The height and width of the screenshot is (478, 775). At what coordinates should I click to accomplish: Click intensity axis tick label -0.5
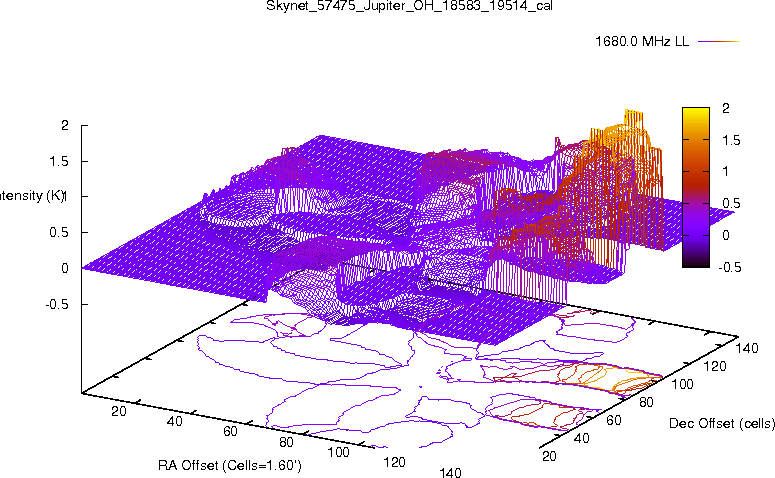coord(57,304)
